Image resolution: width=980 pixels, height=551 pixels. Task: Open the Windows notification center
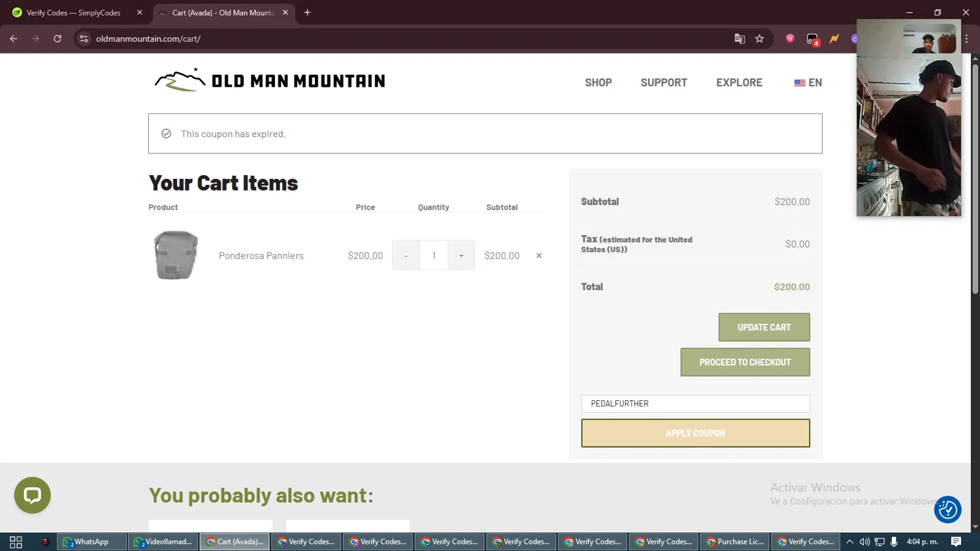[x=956, y=542]
